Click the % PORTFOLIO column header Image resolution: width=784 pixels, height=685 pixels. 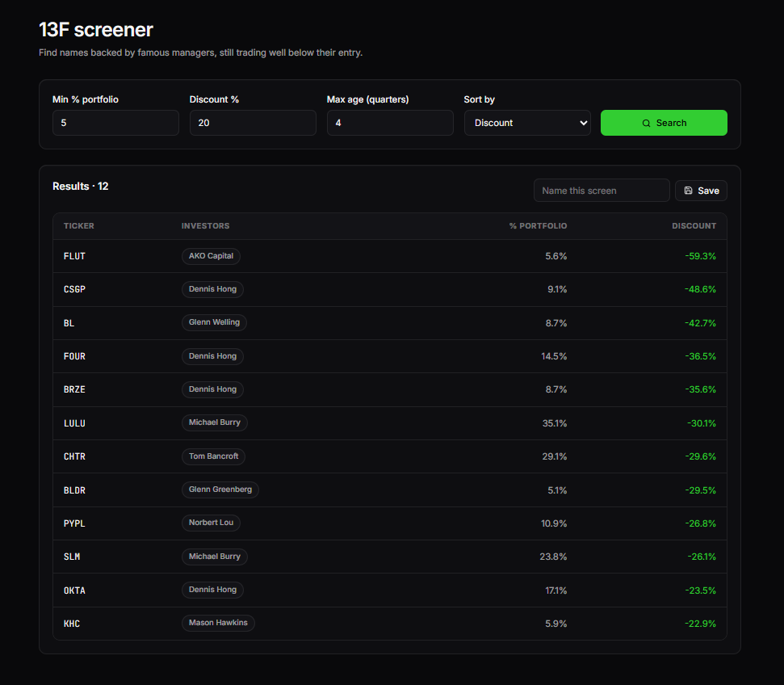point(538,225)
